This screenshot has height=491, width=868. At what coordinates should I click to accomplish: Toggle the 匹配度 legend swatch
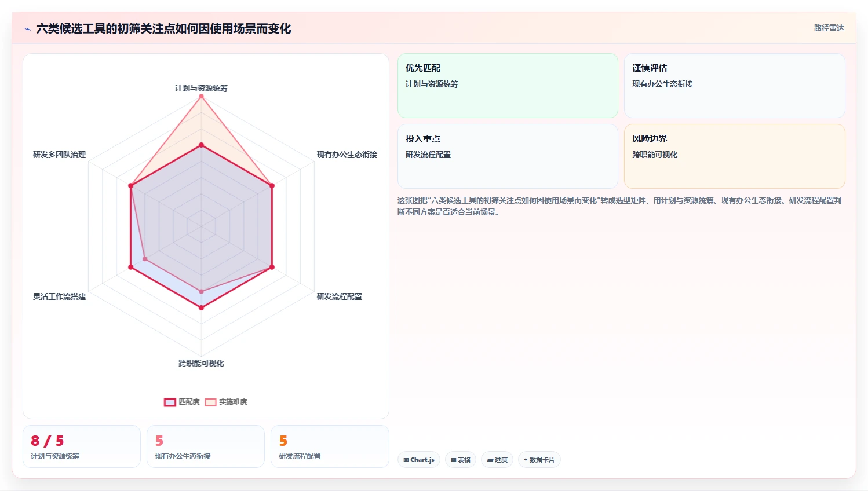170,402
